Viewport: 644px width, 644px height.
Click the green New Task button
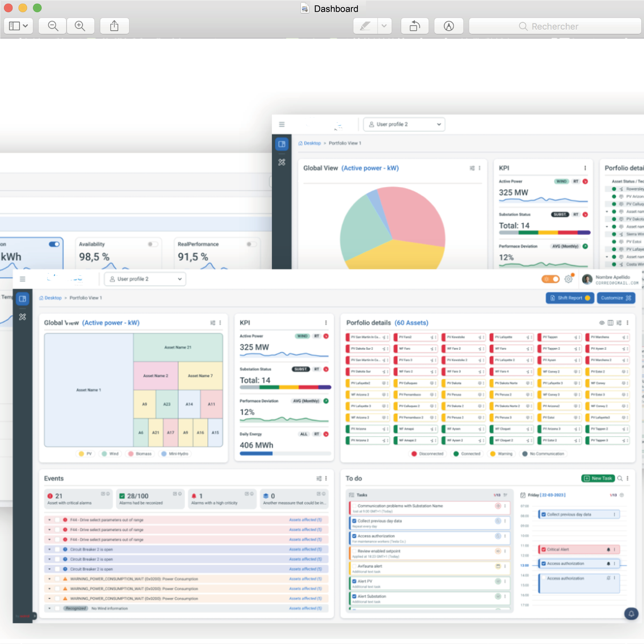coord(598,478)
